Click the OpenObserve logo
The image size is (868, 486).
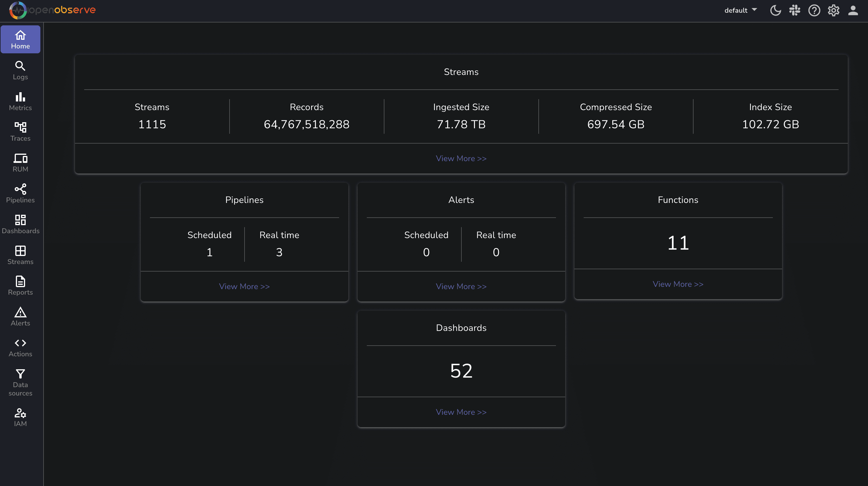click(52, 10)
